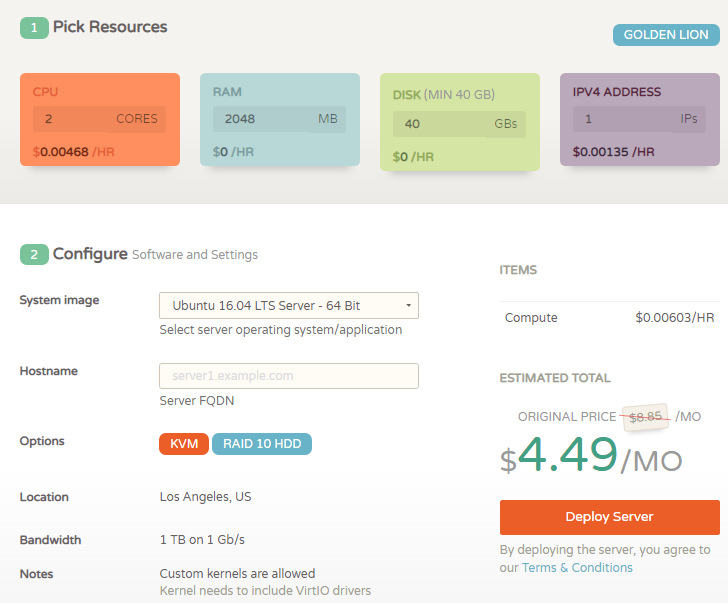728x603 pixels.
Task: Click the CPU cores input field
Action: (99, 119)
